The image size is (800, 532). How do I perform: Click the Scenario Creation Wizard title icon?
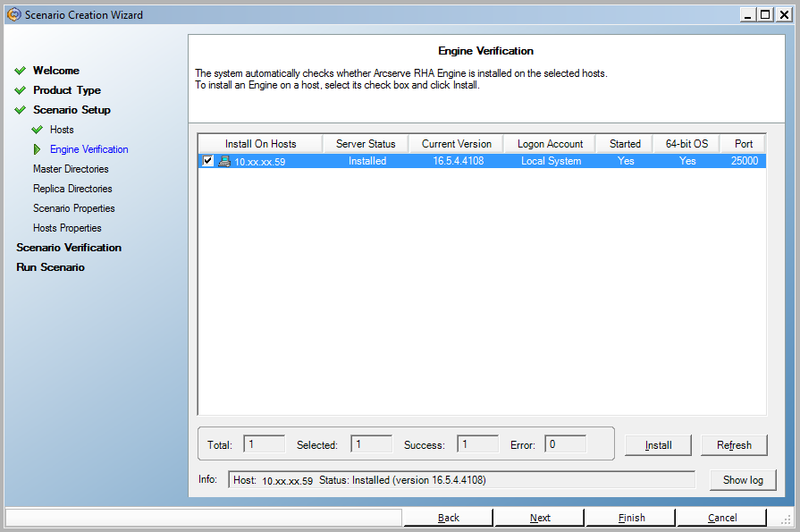point(14,15)
